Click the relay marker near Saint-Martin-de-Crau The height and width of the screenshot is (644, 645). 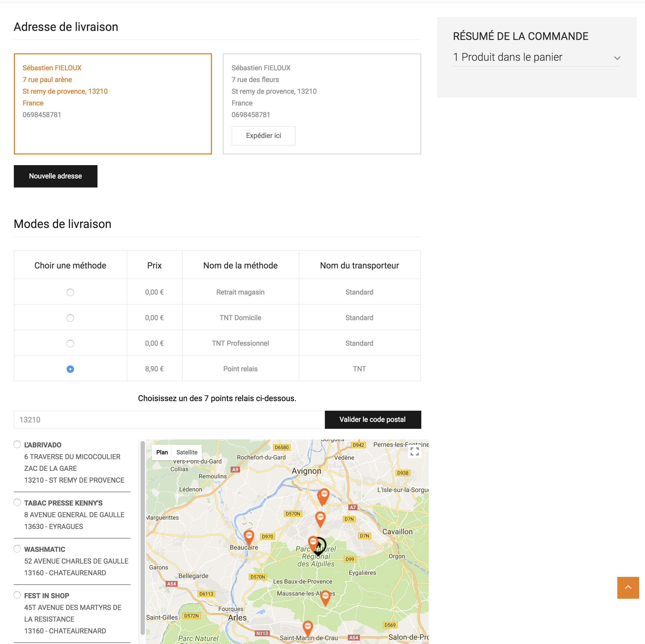308,628
